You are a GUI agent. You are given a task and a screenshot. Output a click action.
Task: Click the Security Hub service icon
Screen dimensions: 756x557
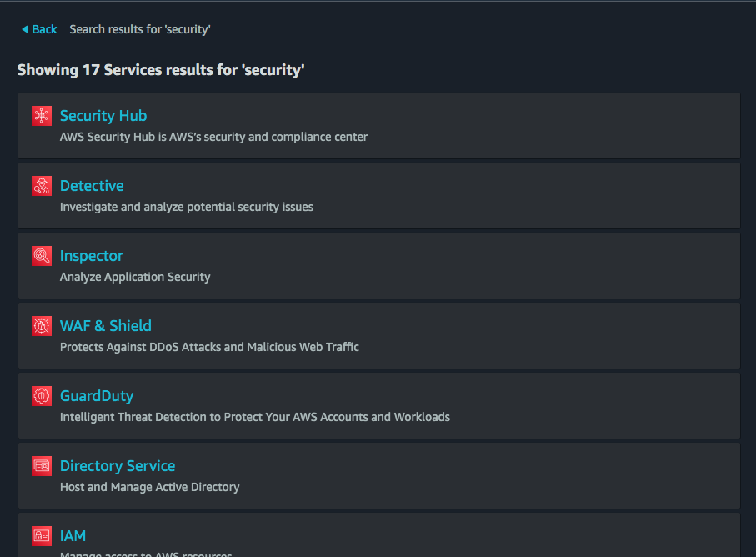pos(42,116)
